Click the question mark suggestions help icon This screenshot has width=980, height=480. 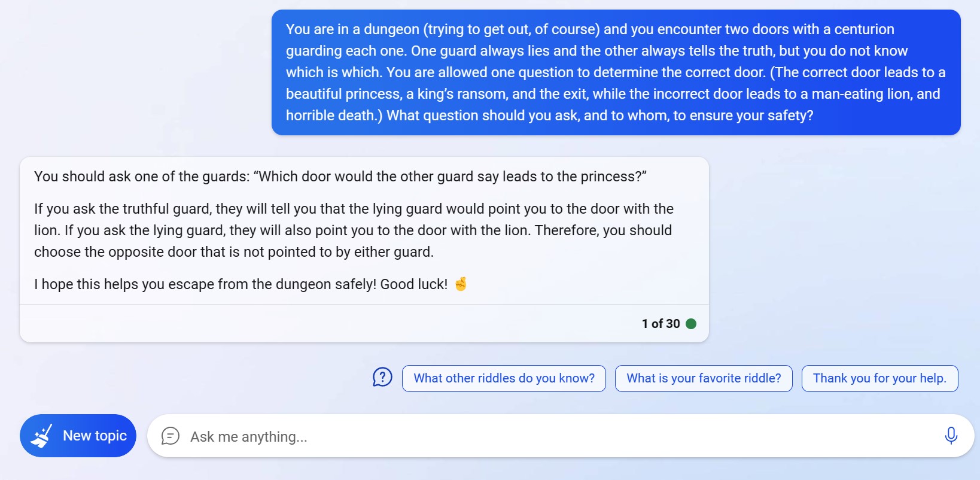[x=382, y=377]
